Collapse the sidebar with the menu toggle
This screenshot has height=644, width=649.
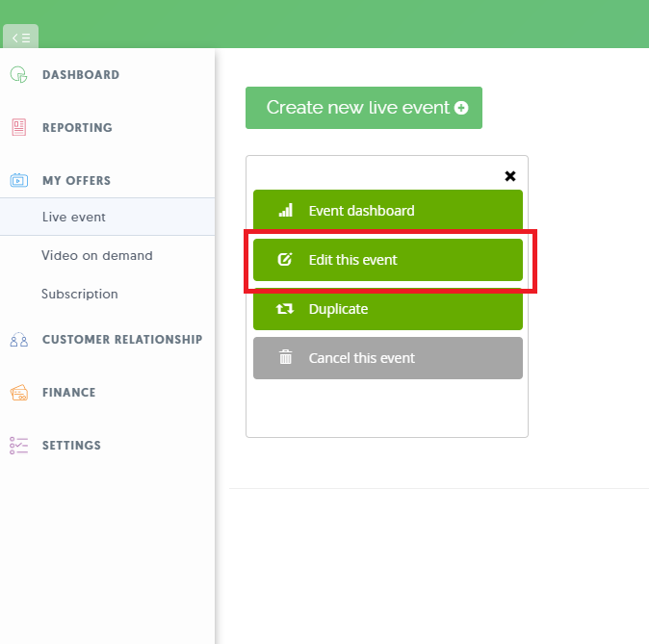[x=20, y=38]
